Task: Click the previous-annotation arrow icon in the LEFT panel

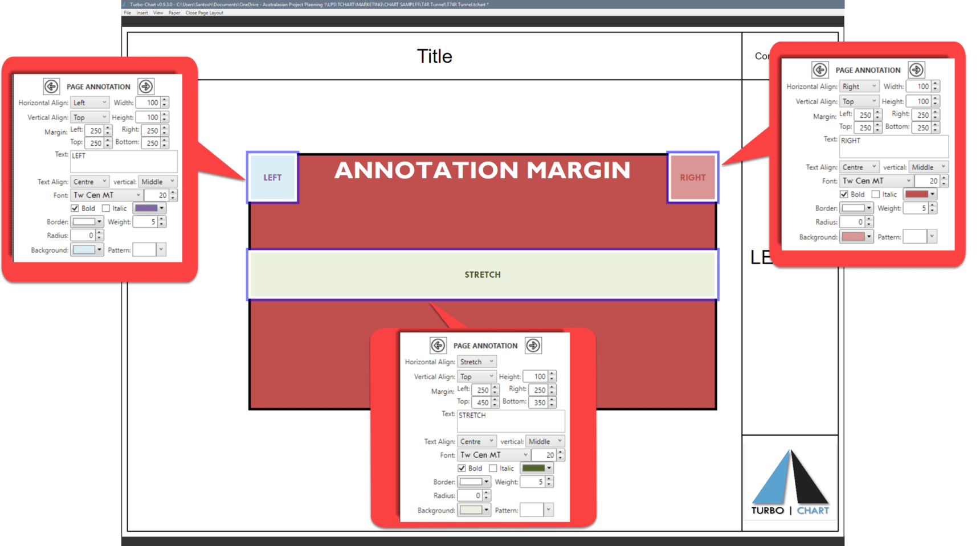Action: [x=52, y=87]
